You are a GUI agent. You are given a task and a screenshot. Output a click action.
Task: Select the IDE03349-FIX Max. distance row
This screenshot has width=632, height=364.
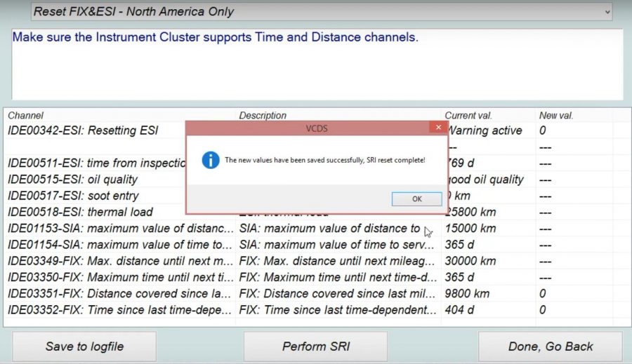pyautogui.click(x=119, y=261)
